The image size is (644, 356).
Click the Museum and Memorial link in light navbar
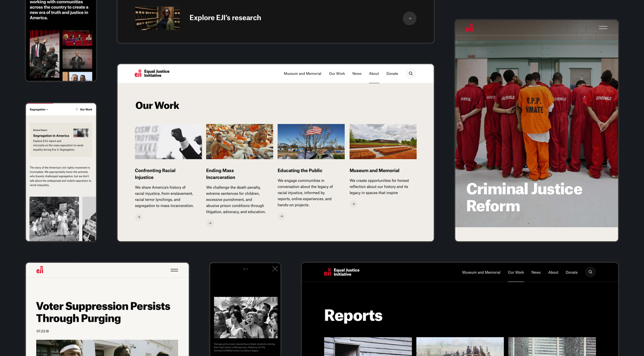tap(302, 74)
